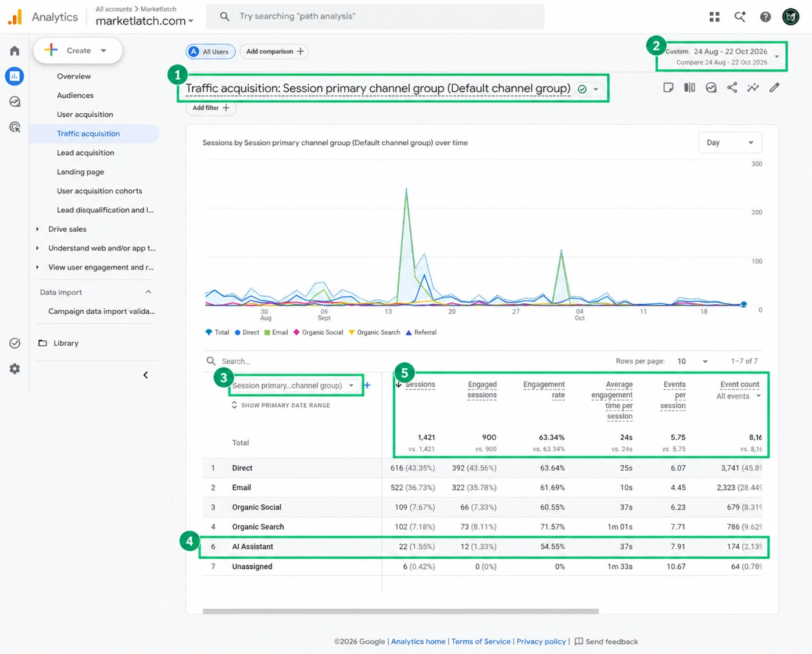Collapse the navigation panel with the chevron

coord(145,375)
